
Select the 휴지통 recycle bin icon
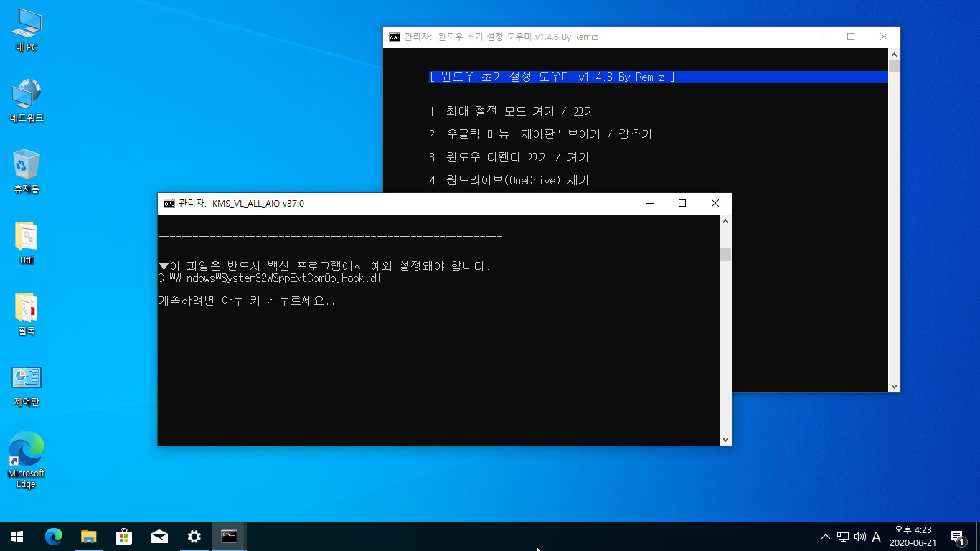(x=27, y=172)
